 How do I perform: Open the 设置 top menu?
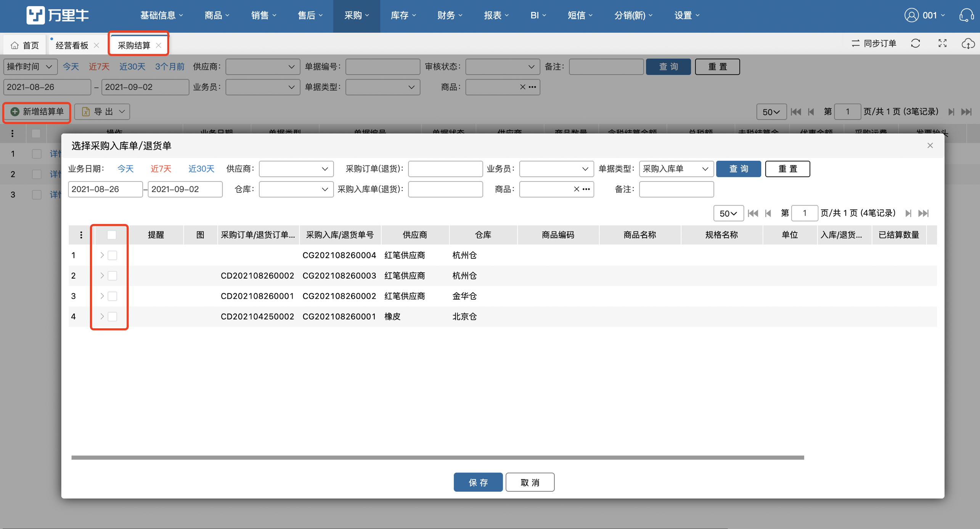pyautogui.click(x=687, y=15)
